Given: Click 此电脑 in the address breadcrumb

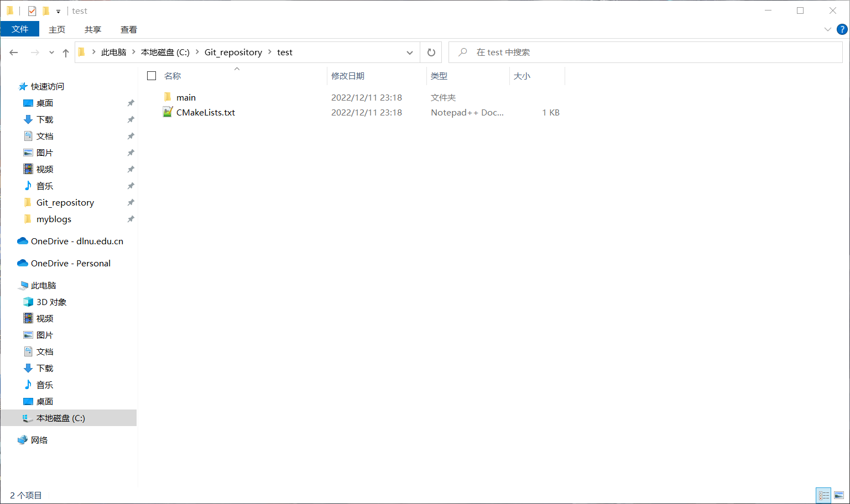Looking at the screenshot, I should (114, 53).
